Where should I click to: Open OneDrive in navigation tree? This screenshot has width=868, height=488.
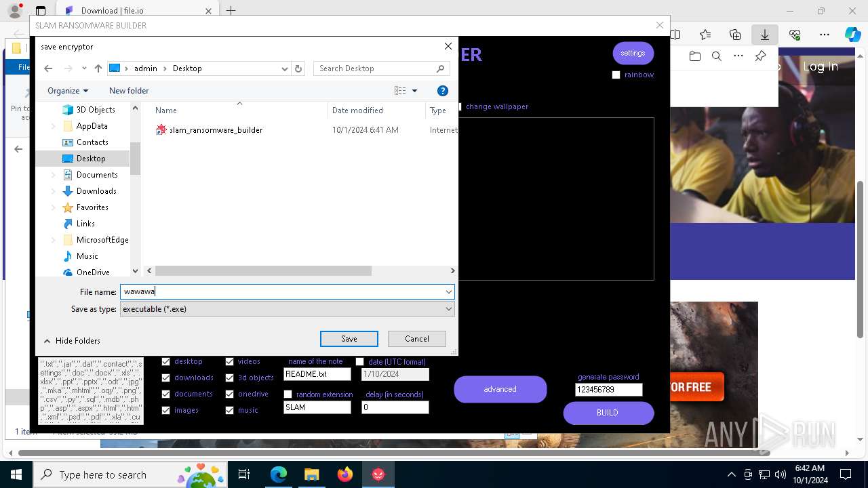pyautogui.click(x=93, y=272)
